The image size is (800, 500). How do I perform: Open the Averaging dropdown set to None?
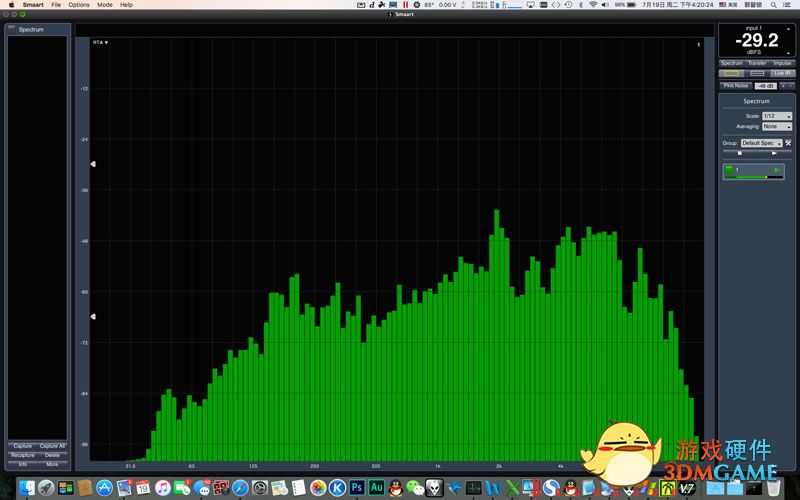coord(776,126)
